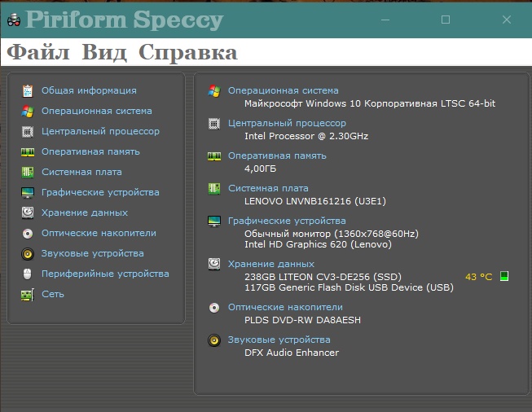Viewport: 532px width, 412px height.
Task: Select Сеть in sidebar
Action: click(x=53, y=294)
